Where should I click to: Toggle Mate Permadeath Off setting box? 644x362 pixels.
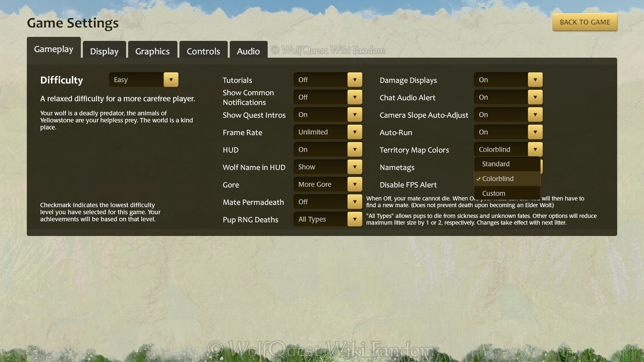coord(320,202)
